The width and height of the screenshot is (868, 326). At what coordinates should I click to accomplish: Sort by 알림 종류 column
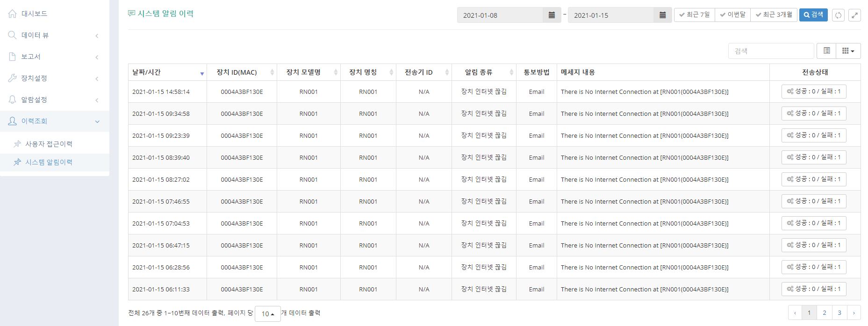[x=484, y=72]
